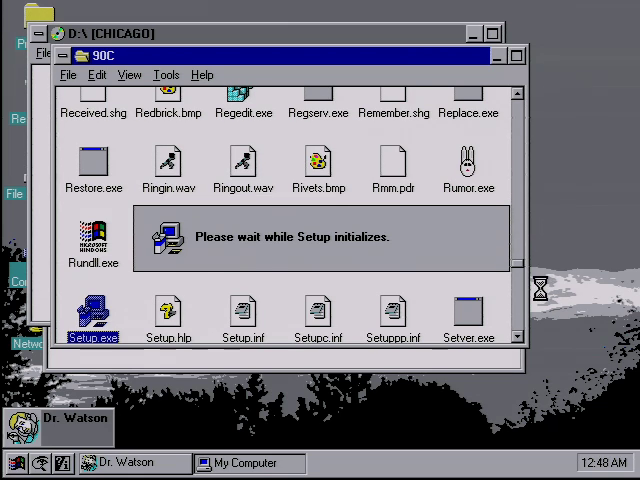The height and width of the screenshot is (480, 640).
Task: Open D:\ [CHICAGO] window control menu box
Action: point(39,34)
